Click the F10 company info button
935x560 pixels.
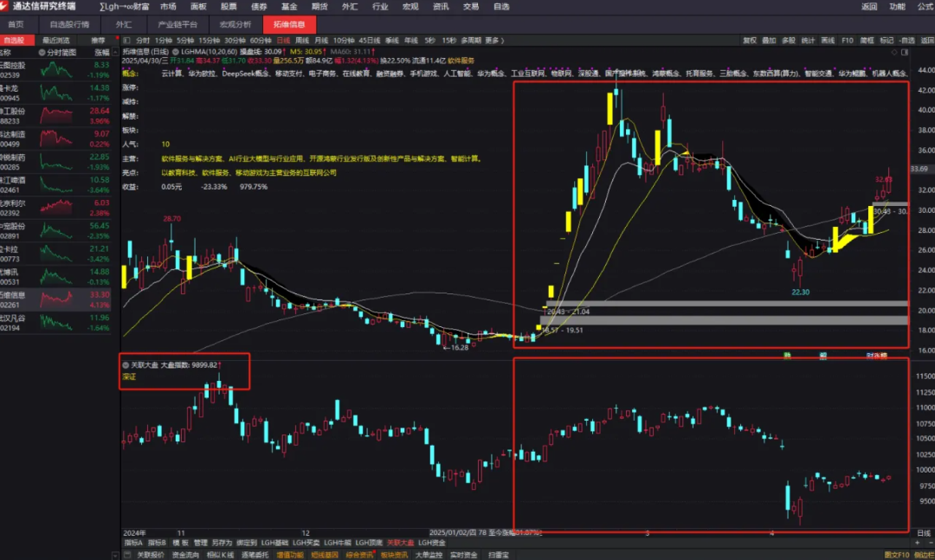(848, 41)
